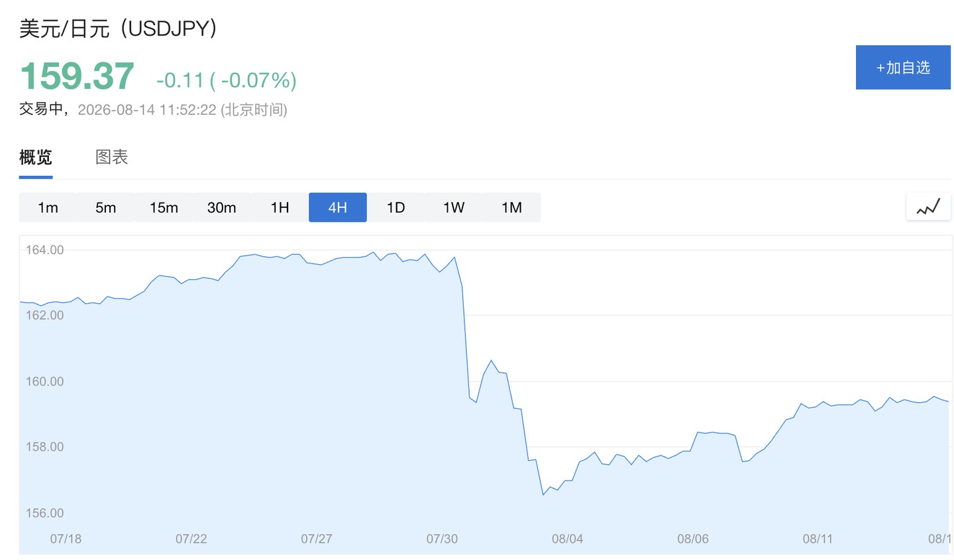
Task: Click the 07/30 date marker on axis
Action: click(442, 539)
